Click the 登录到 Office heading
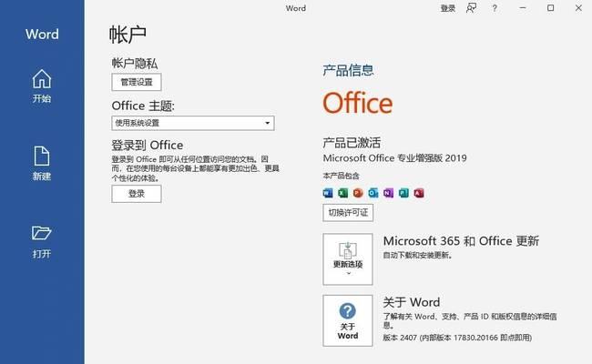 pos(148,146)
